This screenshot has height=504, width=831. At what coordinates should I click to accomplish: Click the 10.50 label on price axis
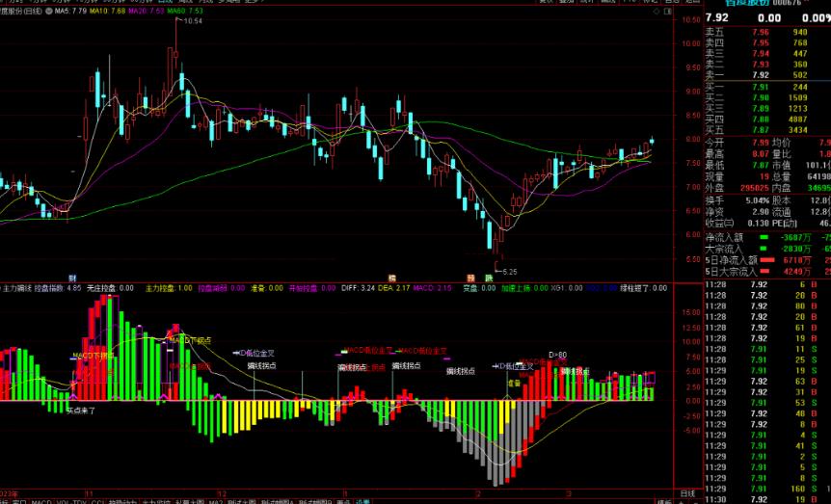(x=691, y=20)
